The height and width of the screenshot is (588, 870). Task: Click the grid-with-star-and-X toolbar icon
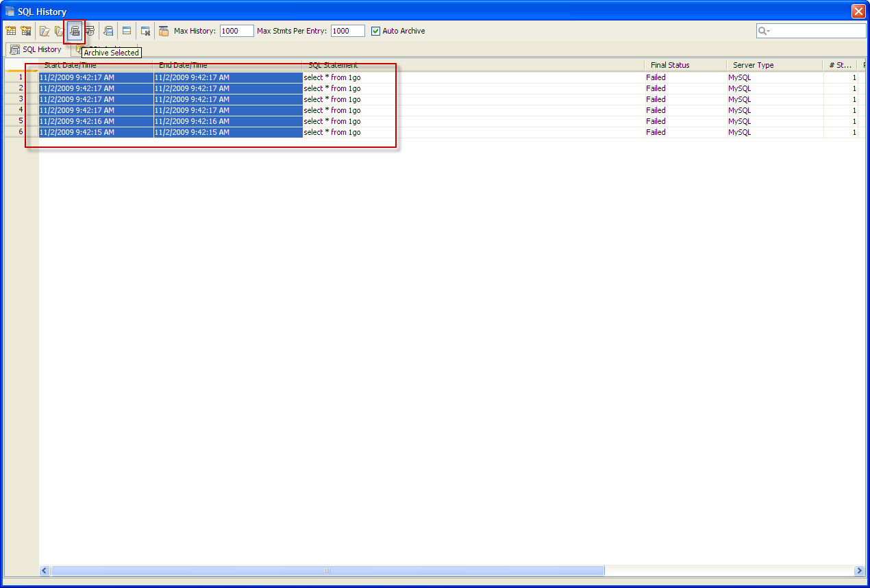click(26, 31)
